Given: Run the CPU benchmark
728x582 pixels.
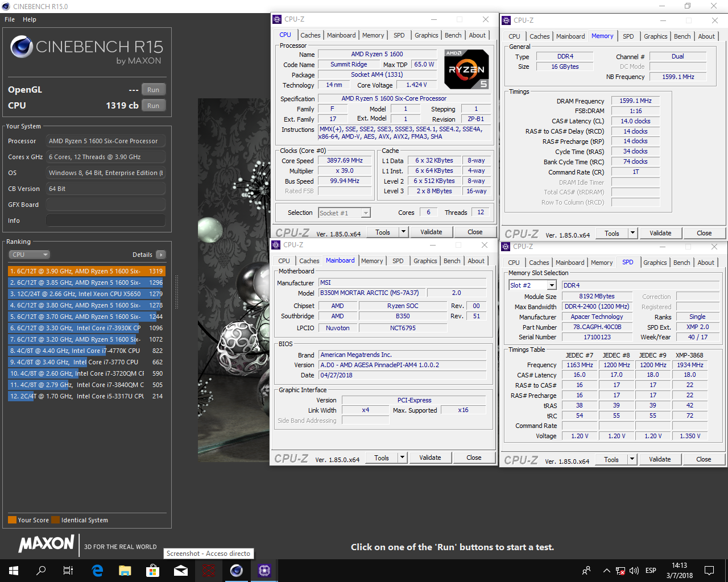Looking at the screenshot, I should click(154, 106).
